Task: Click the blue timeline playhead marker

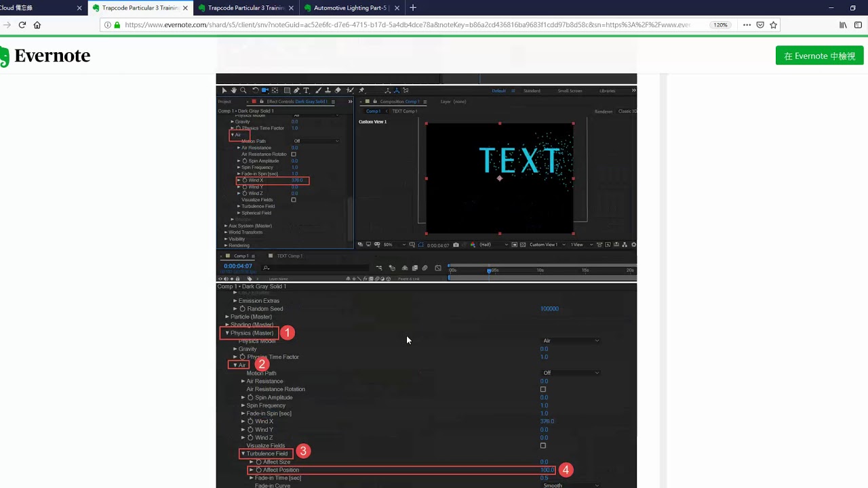Action: pyautogui.click(x=489, y=270)
